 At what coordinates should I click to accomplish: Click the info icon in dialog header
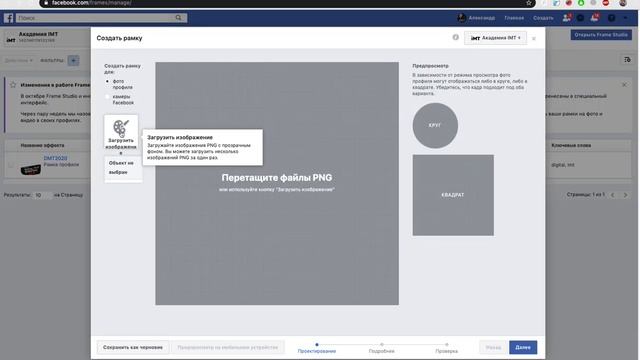pos(456,38)
